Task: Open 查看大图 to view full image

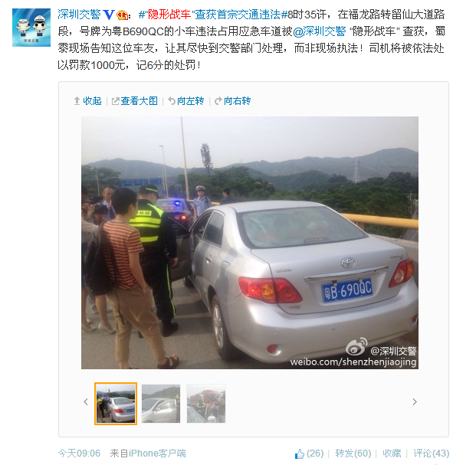Action: point(135,100)
